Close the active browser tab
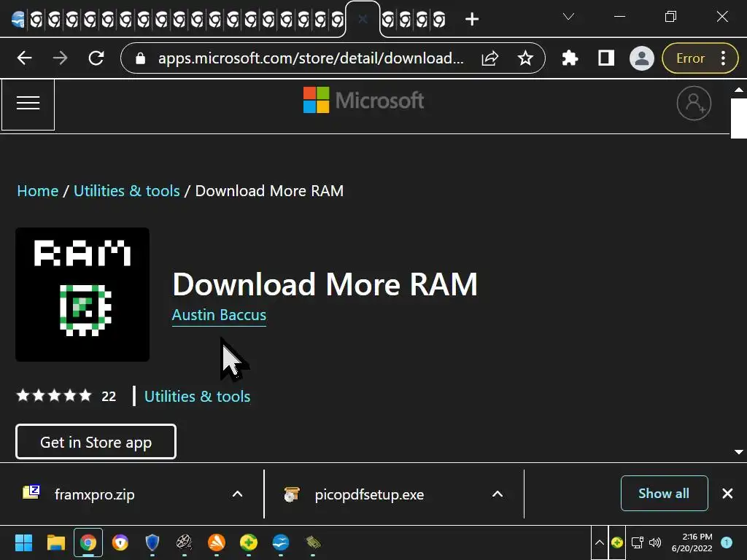Screen dimensions: 747x560 point(363,19)
